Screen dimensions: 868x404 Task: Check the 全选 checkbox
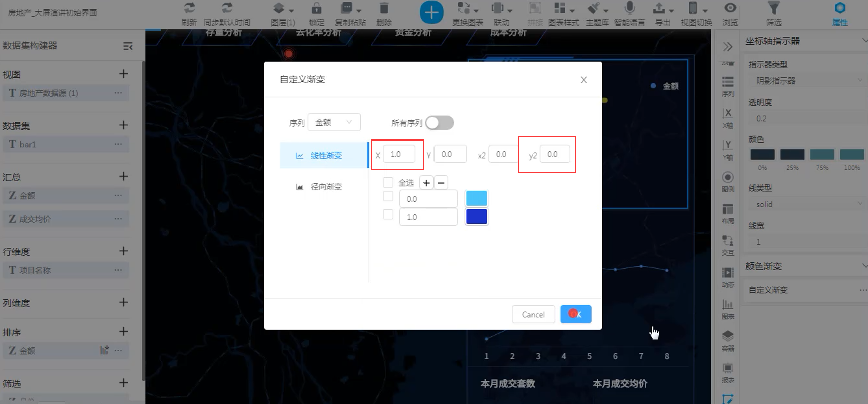pos(388,182)
